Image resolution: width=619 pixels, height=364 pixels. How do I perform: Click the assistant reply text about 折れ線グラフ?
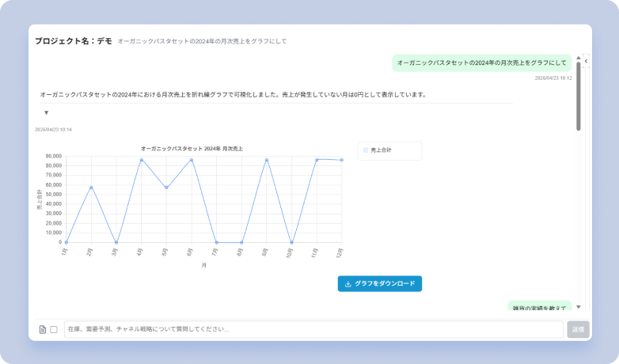tap(234, 95)
